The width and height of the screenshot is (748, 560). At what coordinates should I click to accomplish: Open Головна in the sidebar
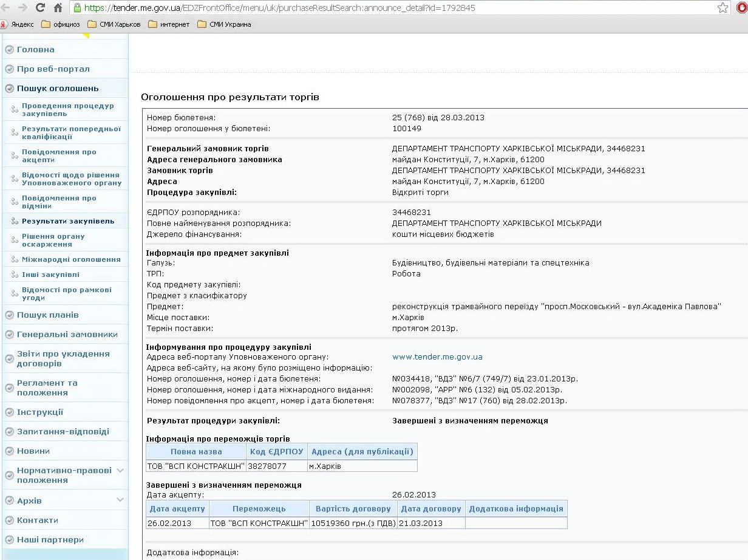point(35,49)
